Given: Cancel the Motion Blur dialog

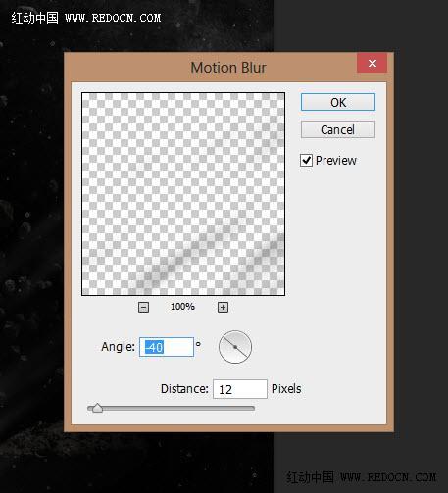Looking at the screenshot, I should click(338, 129).
